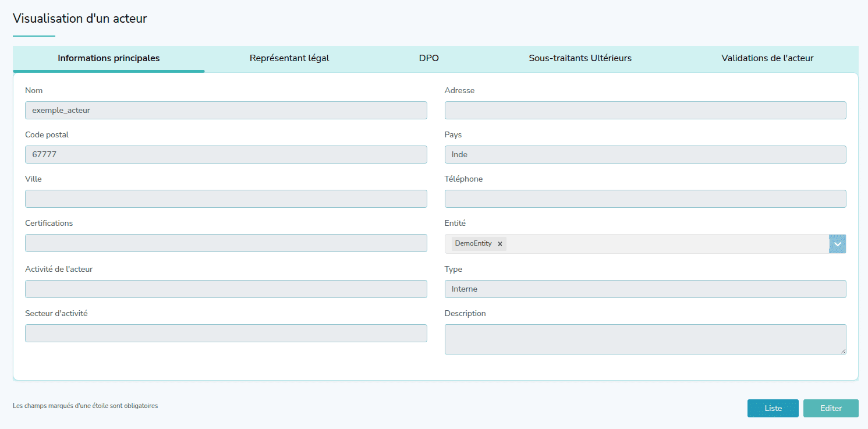Click the Adresse input field
The height and width of the screenshot is (429, 868).
coord(645,111)
